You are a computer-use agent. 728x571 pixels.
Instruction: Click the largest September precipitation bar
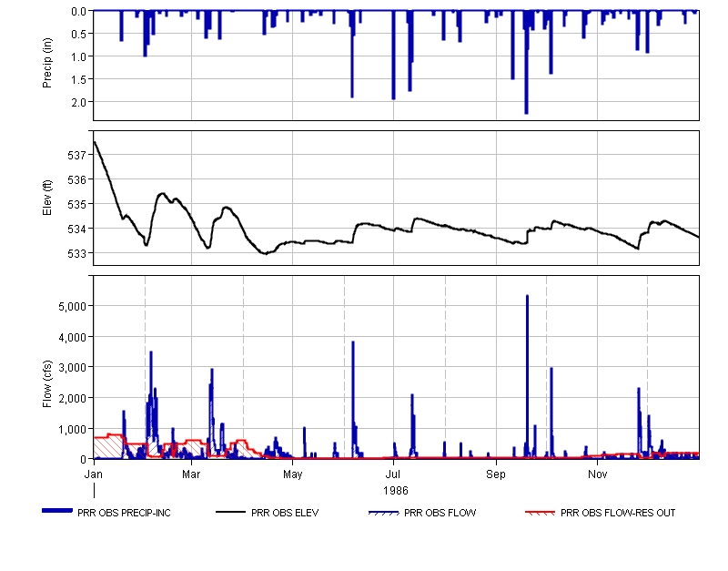[x=526, y=63]
